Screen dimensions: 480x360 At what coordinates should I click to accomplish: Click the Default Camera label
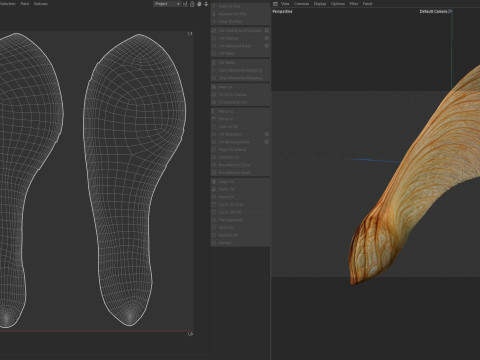pos(433,11)
